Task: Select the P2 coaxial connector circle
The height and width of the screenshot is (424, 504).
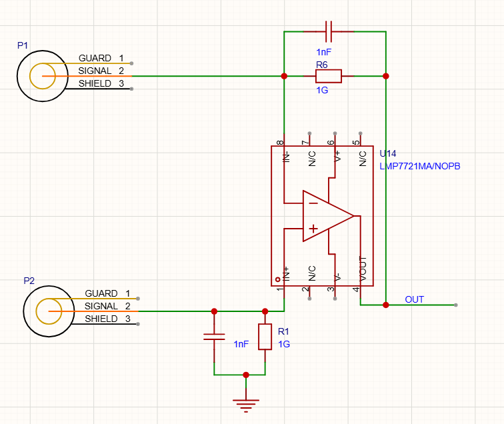Action: 49,311
